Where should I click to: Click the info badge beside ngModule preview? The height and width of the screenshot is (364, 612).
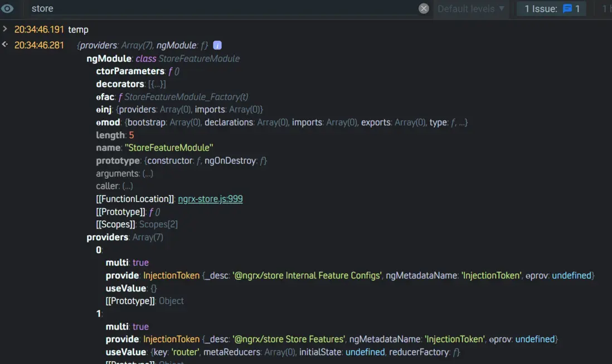click(x=217, y=45)
